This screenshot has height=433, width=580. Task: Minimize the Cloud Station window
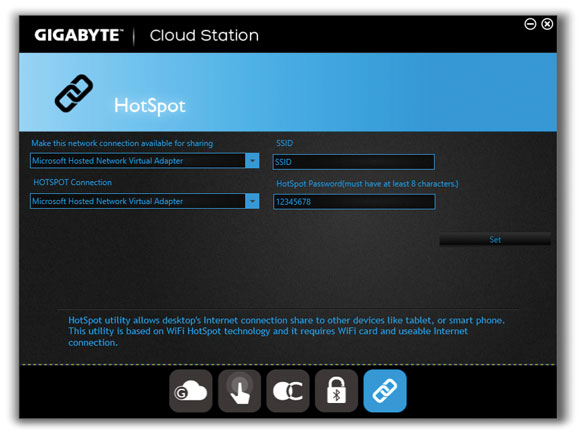coord(530,24)
